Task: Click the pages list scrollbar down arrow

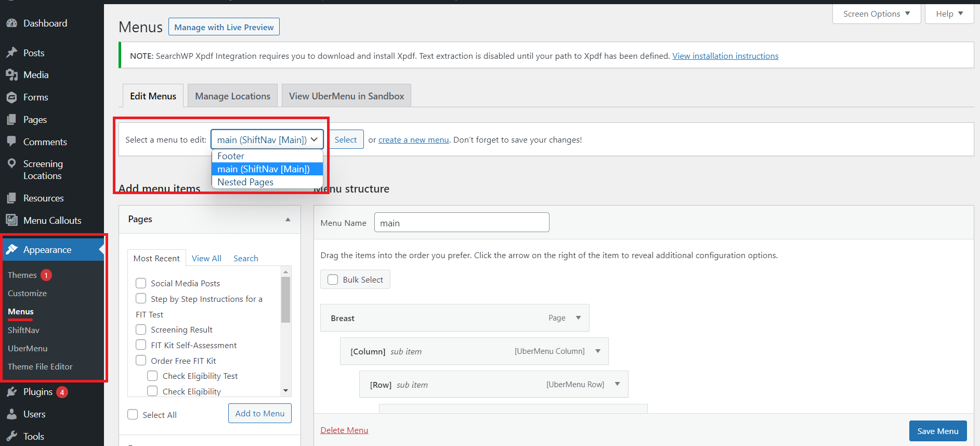Action: click(285, 391)
